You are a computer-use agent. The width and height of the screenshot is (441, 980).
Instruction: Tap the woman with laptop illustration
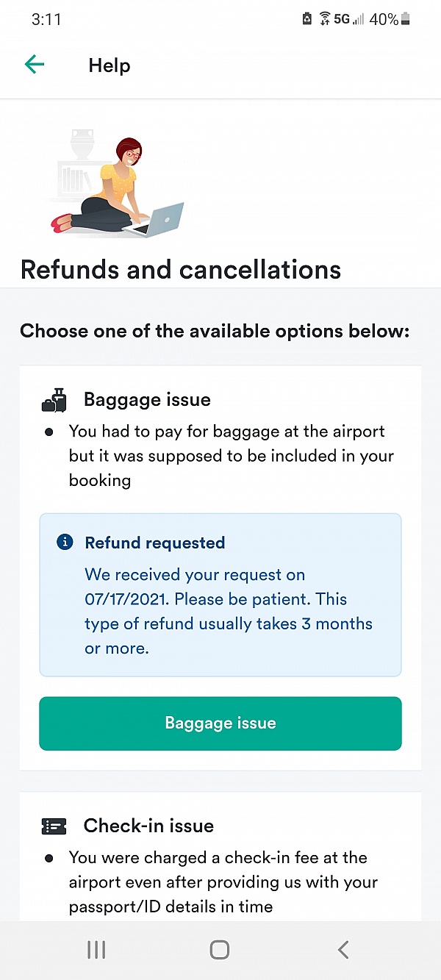tap(118, 187)
